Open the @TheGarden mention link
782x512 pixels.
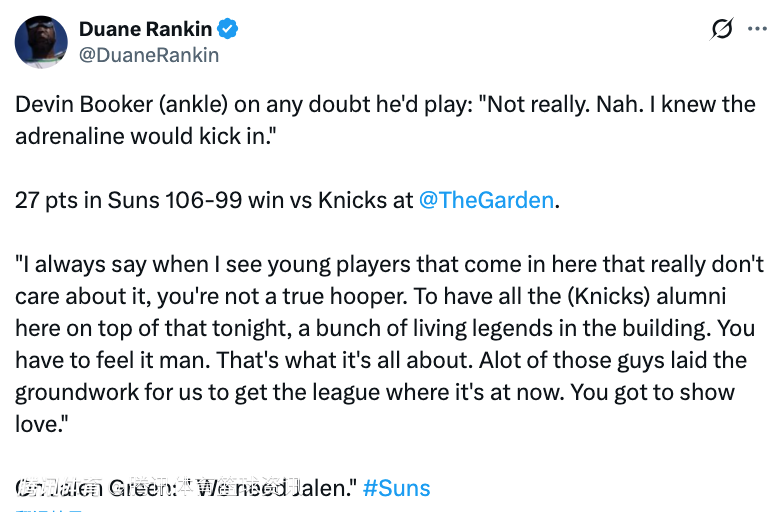[x=486, y=200]
